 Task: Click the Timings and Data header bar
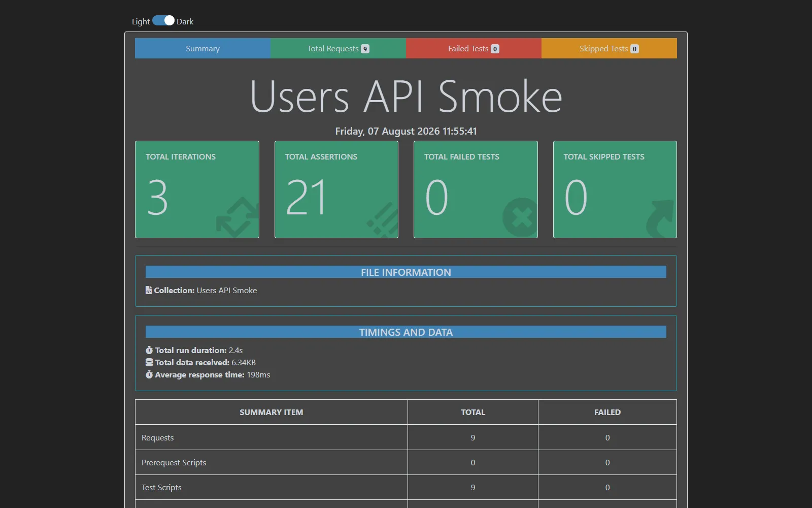pyautogui.click(x=406, y=332)
